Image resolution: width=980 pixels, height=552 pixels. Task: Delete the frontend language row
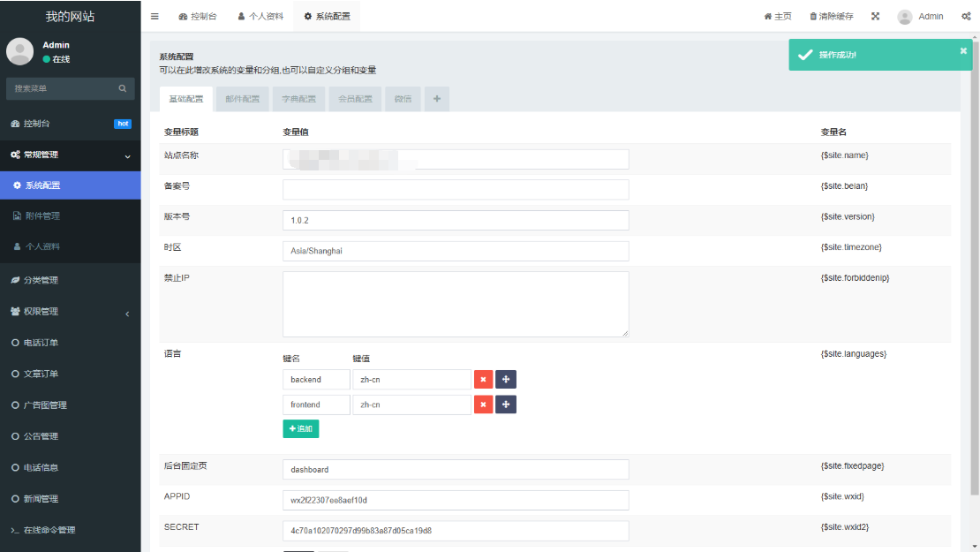[483, 405]
